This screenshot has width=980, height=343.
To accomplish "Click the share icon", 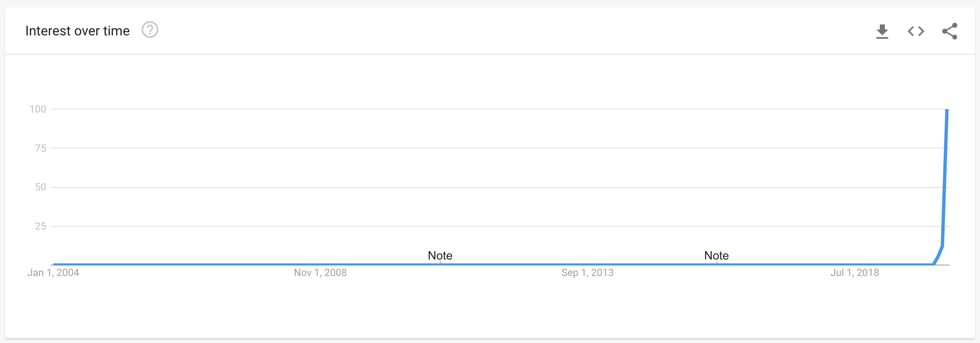I will tap(949, 31).
